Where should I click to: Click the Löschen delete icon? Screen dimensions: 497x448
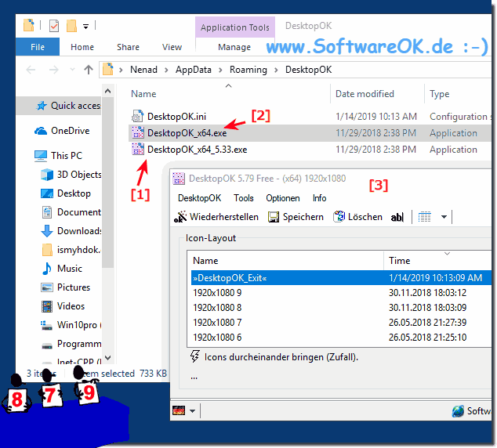[339, 217]
